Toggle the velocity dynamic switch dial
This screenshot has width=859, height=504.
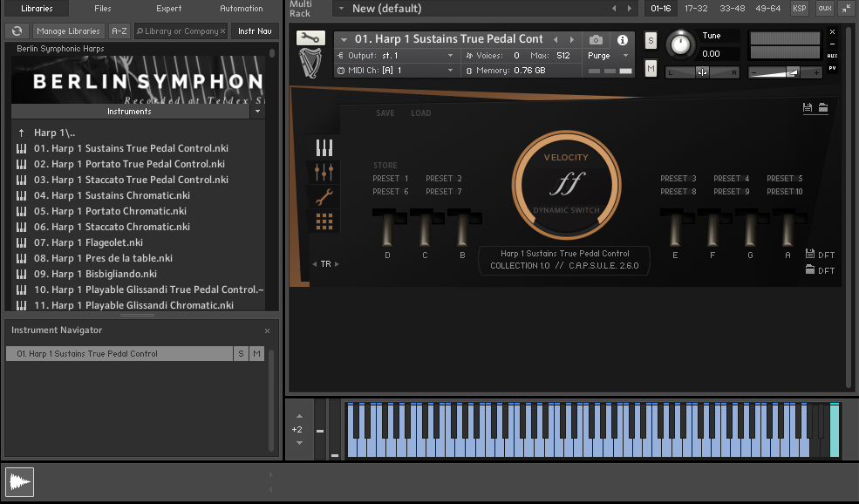pyautogui.click(x=566, y=185)
